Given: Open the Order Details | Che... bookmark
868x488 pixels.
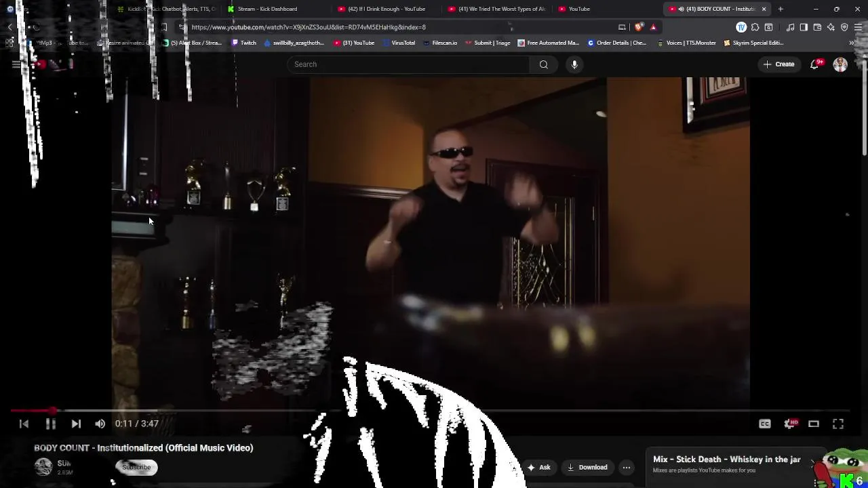Looking at the screenshot, I should [617, 43].
